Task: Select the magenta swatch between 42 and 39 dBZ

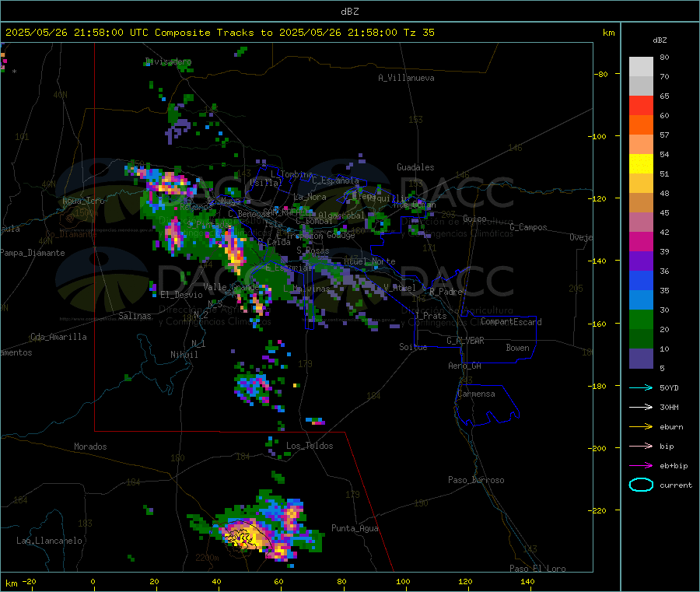Action: [641, 241]
